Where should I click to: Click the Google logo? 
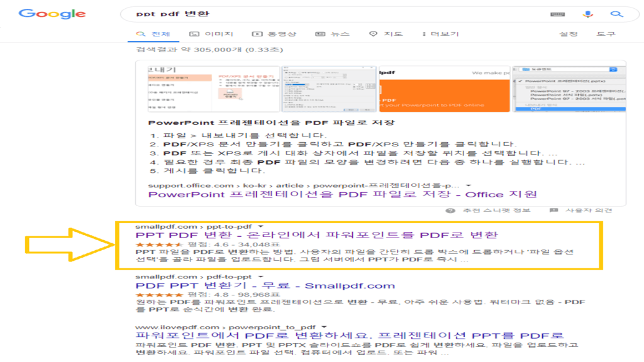tap(52, 14)
